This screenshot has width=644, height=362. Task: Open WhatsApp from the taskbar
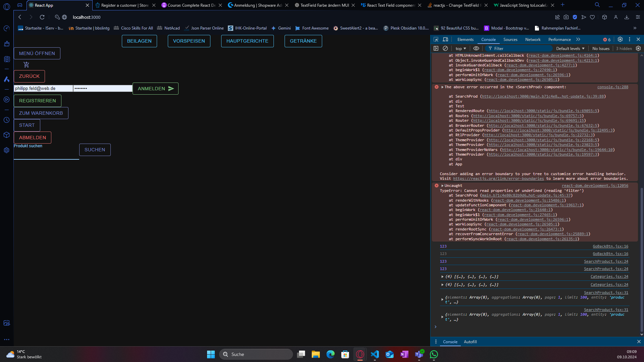point(434,354)
